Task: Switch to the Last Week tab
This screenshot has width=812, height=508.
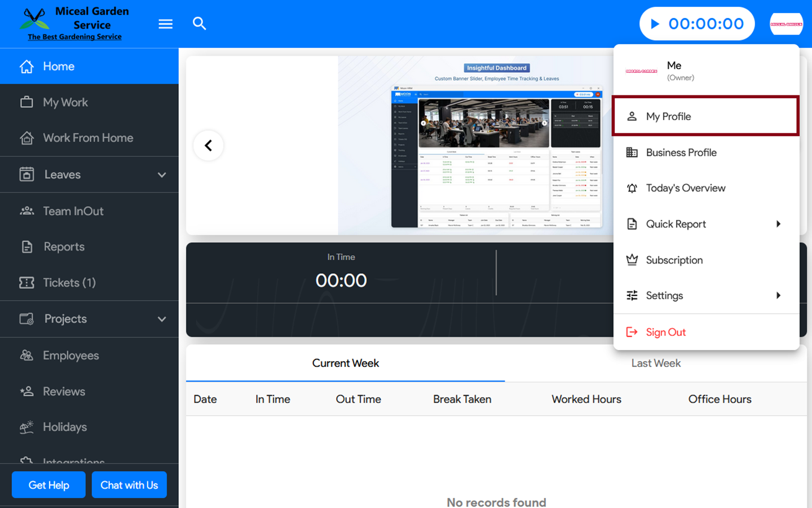Action: (x=655, y=364)
